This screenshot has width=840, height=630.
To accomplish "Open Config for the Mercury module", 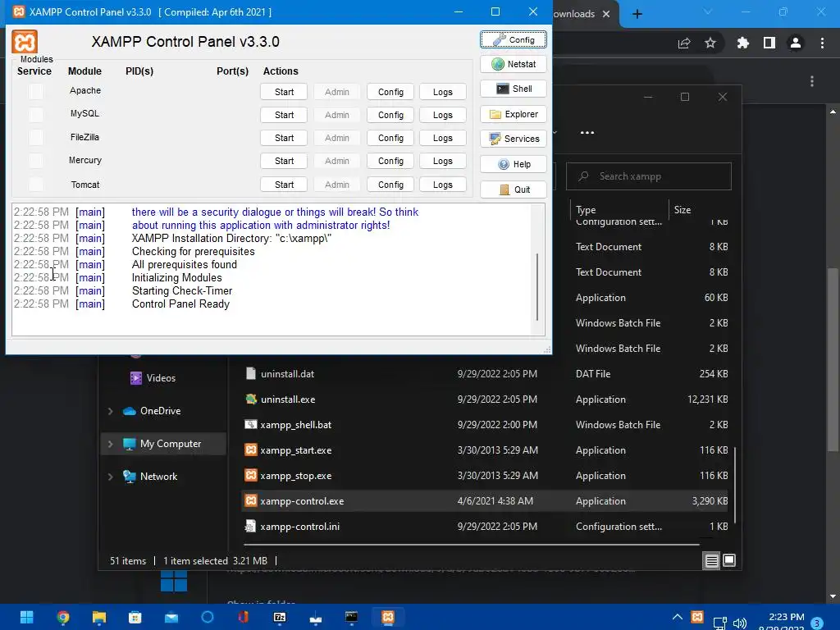I will (x=390, y=161).
